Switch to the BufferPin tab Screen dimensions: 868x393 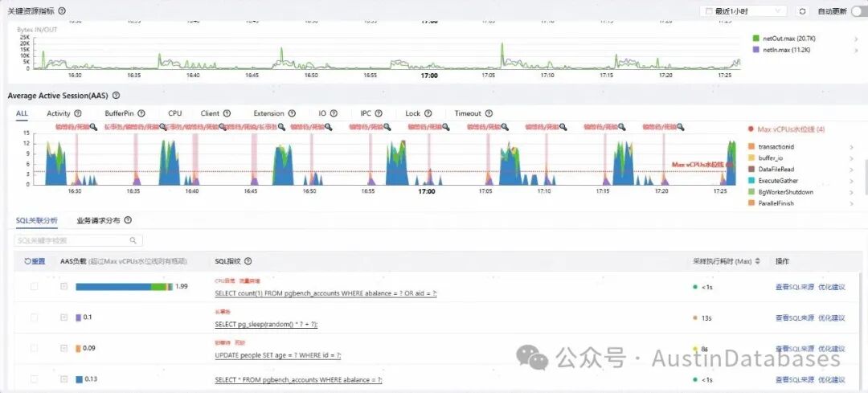coord(120,113)
